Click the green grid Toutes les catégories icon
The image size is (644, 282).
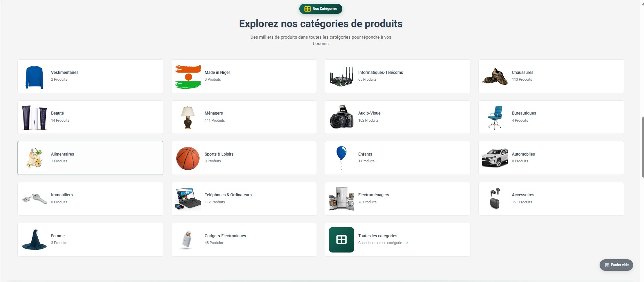341,240
